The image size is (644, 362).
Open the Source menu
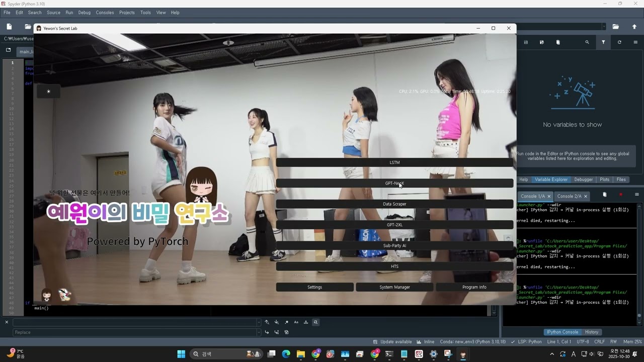click(x=53, y=13)
